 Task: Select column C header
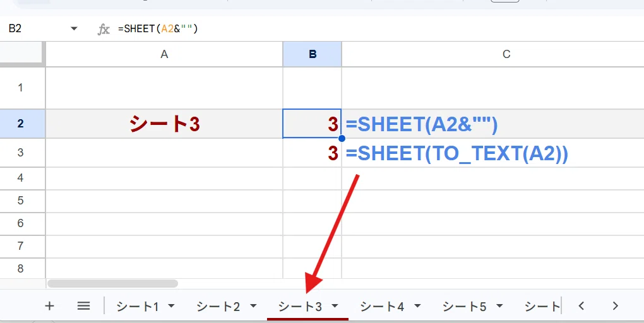click(493, 54)
